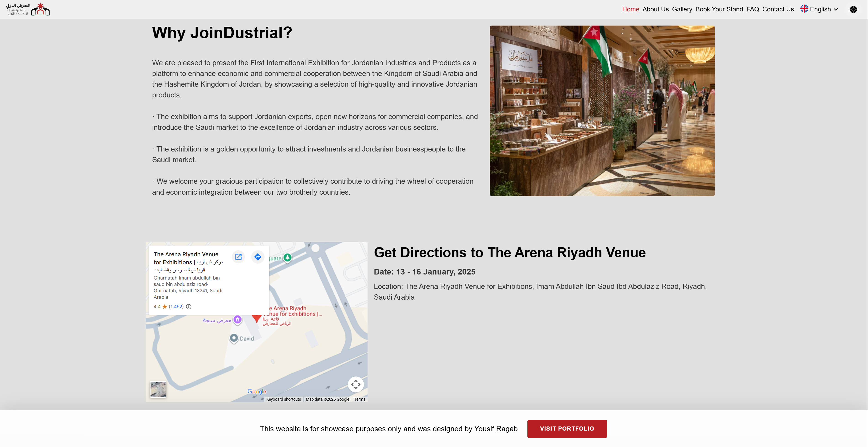This screenshot has height=447, width=868.
Task: Click the map Terms link
Action: coord(360,400)
